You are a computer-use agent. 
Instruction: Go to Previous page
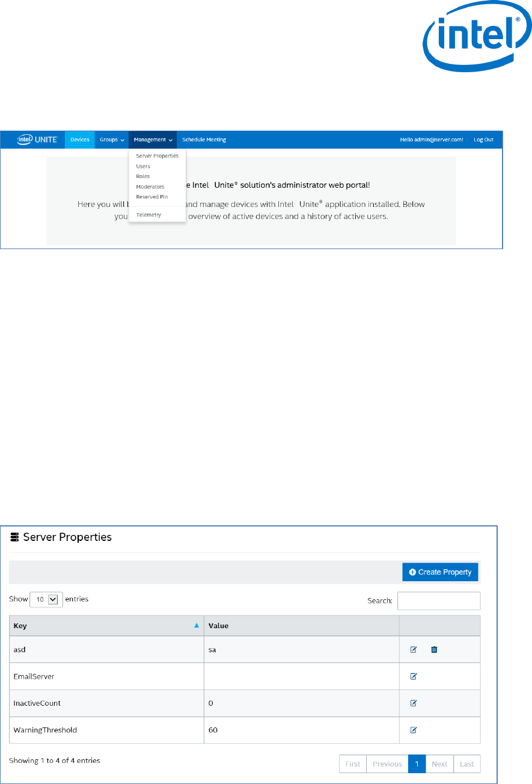tap(387, 764)
